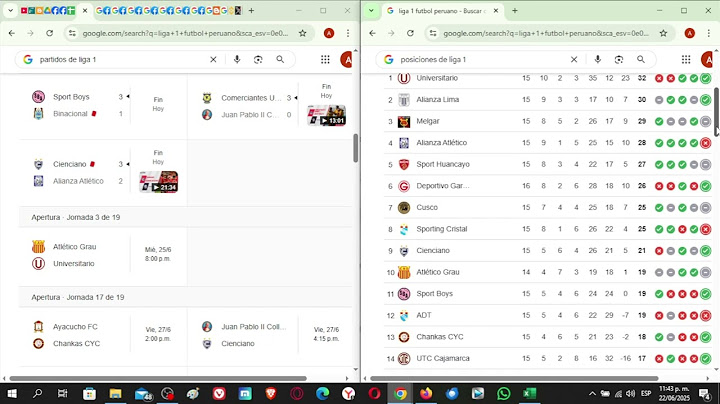Click the horizontal scrollbar in the left window
720x404 pixels.
click(158, 378)
